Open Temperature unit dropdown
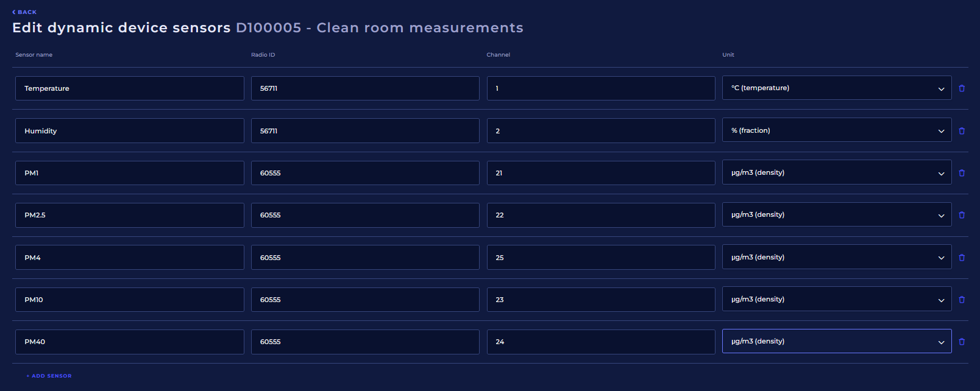 (836, 88)
